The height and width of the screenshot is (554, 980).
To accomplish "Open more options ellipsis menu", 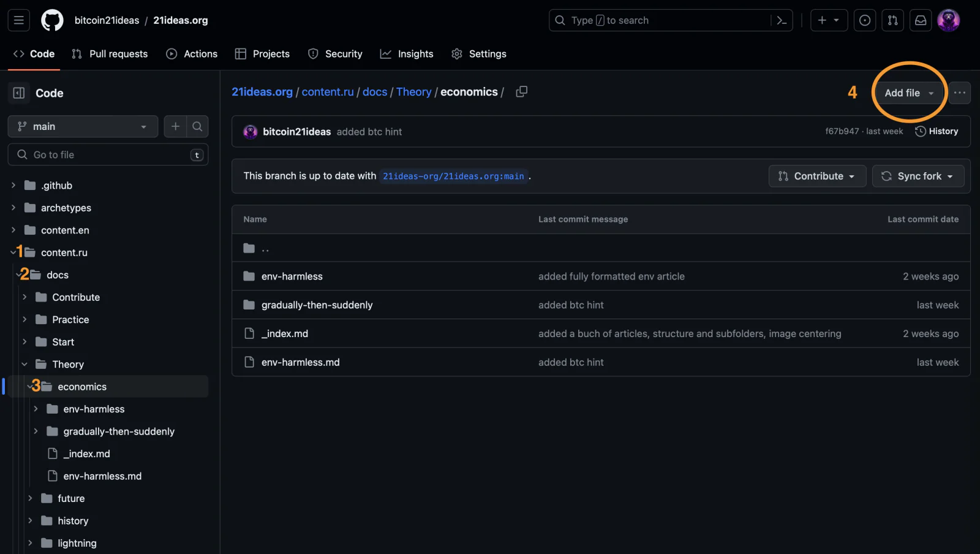I will (x=960, y=93).
